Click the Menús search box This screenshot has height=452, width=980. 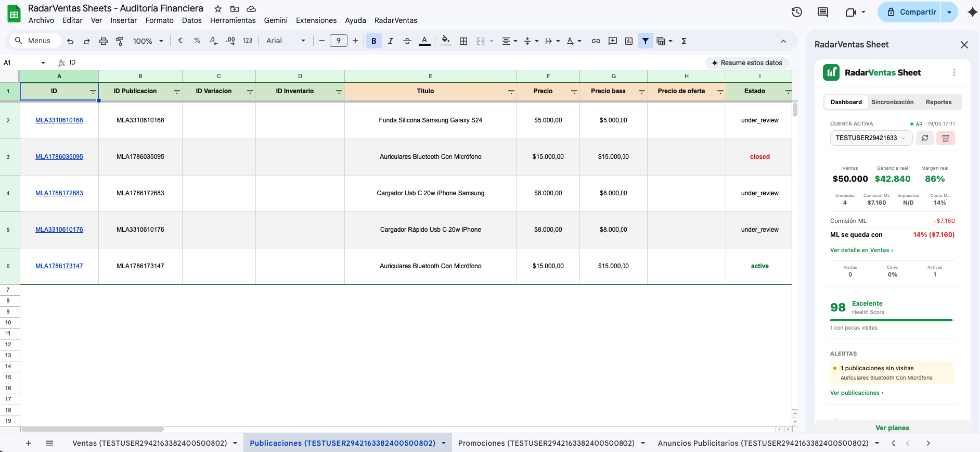(35, 41)
